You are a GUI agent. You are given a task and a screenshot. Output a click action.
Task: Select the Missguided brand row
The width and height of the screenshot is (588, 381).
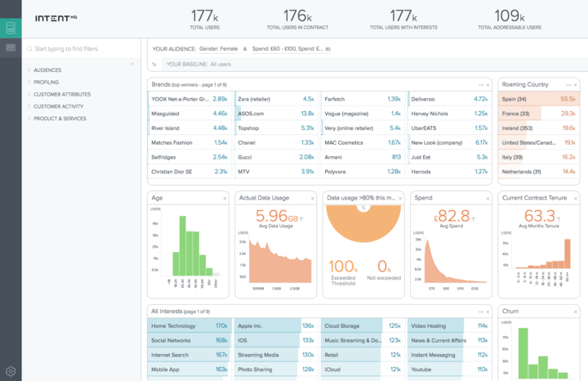pos(189,114)
